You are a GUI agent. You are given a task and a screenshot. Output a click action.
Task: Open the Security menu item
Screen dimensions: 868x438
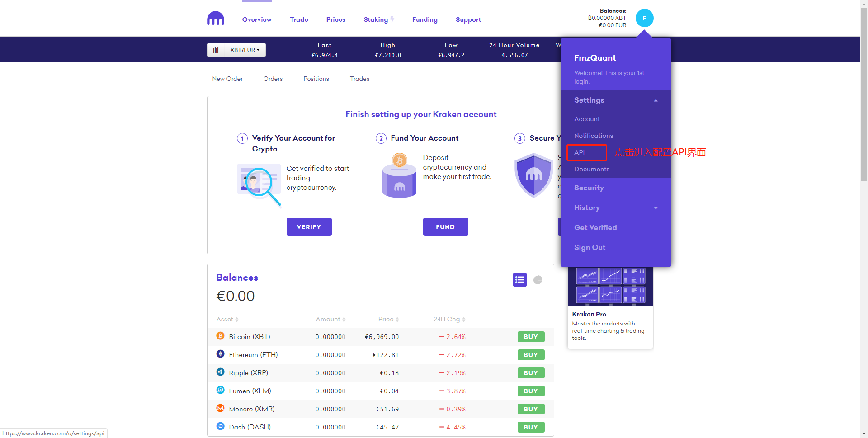(589, 188)
